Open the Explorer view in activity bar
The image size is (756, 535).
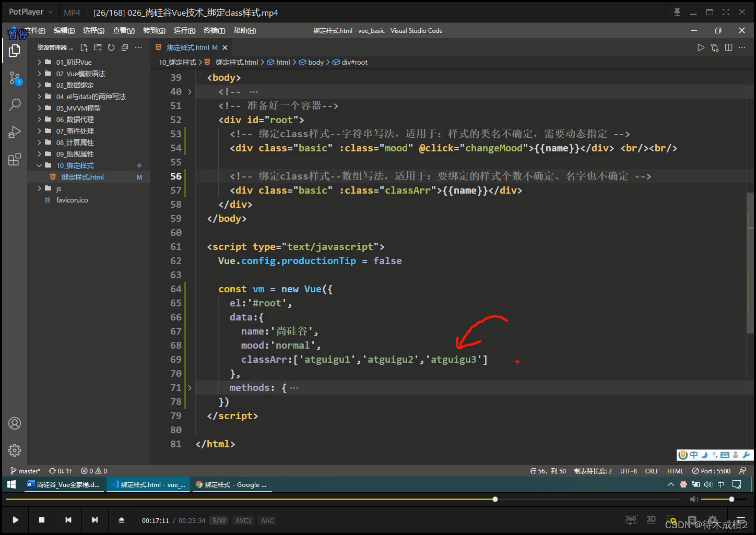point(15,51)
